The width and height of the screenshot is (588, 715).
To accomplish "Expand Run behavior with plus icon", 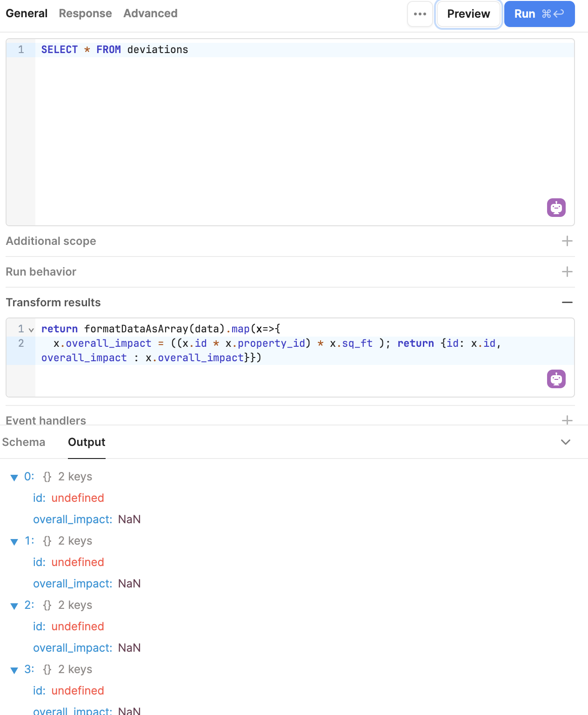I will 567,272.
